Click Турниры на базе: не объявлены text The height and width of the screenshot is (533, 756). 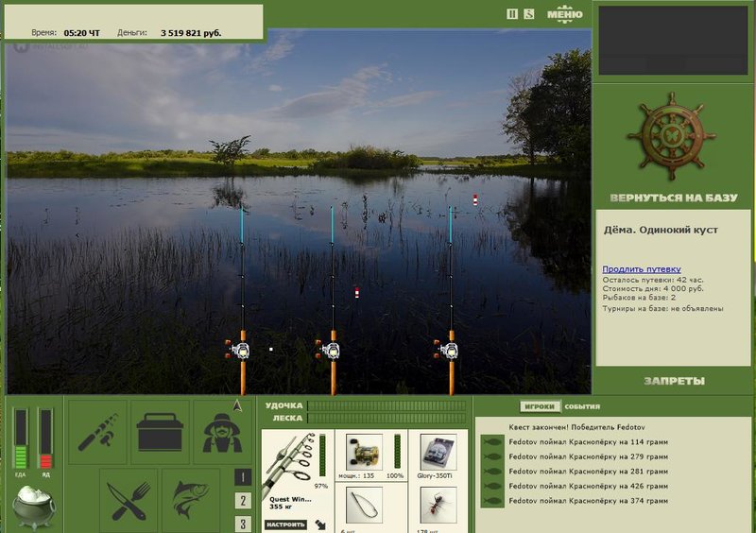(662, 308)
